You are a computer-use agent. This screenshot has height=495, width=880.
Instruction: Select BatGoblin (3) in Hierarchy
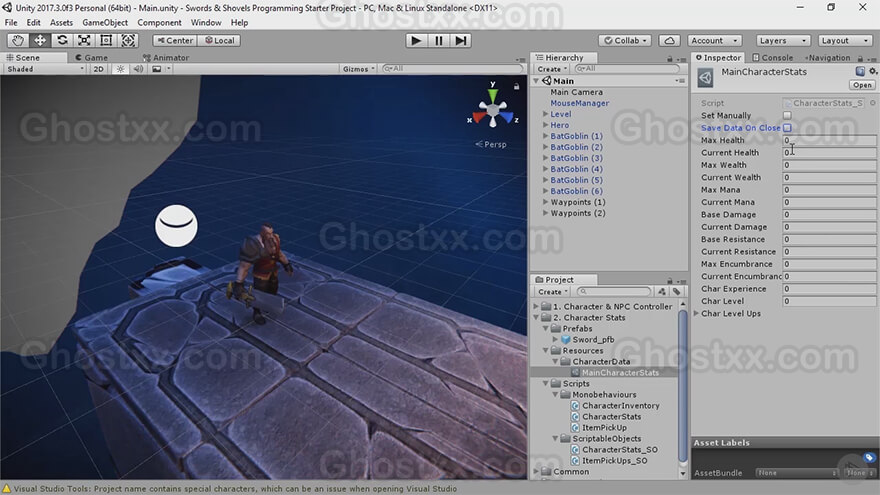(576, 158)
